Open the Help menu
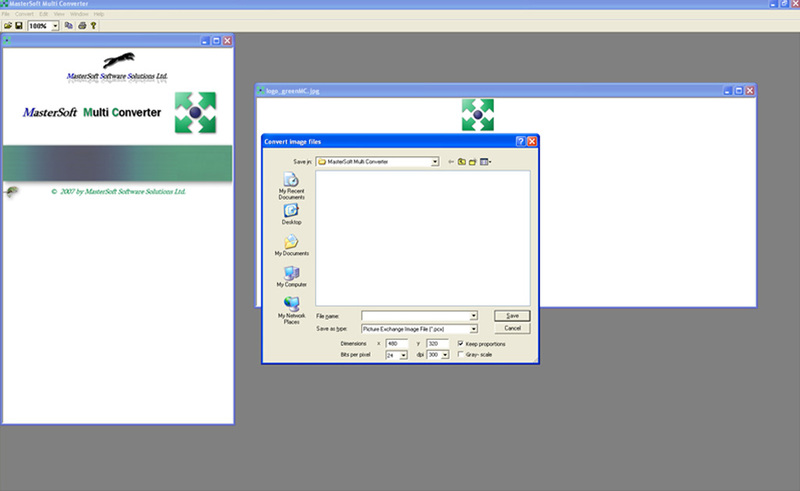 click(98, 14)
